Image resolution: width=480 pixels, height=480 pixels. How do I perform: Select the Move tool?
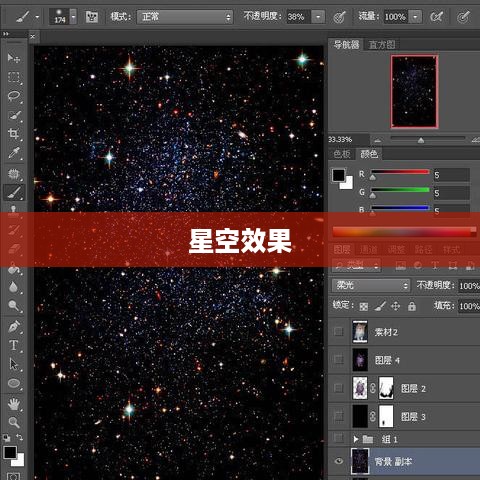pos(14,58)
